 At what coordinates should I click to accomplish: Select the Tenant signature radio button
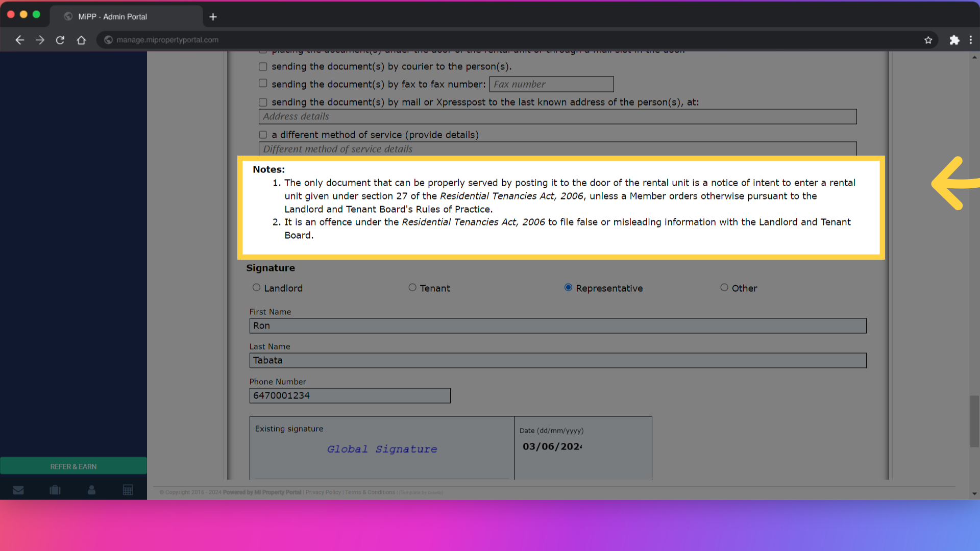click(412, 287)
